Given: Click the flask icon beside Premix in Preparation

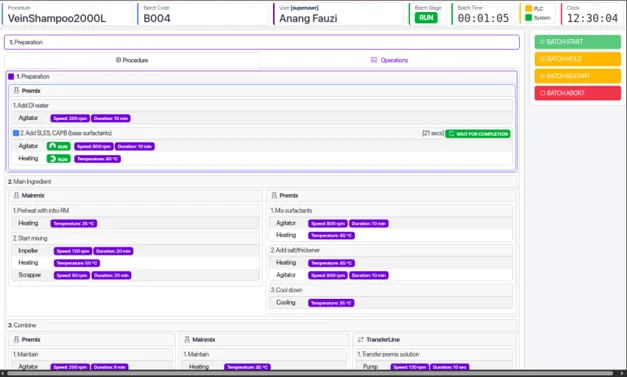Looking at the screenshot, I should pyautogui.click(x=16, y=91).
